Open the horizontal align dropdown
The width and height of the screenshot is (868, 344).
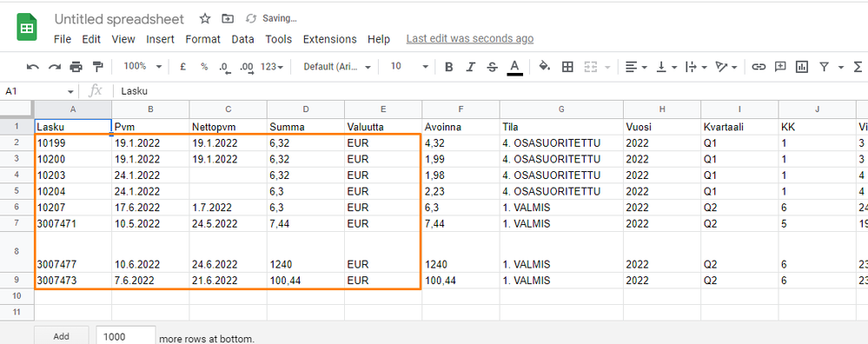click(636, 67)
